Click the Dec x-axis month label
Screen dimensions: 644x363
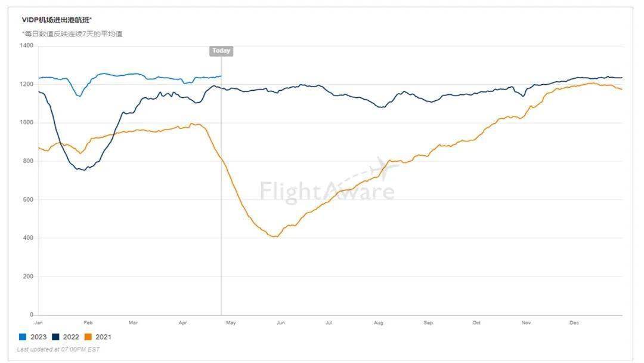574,322
